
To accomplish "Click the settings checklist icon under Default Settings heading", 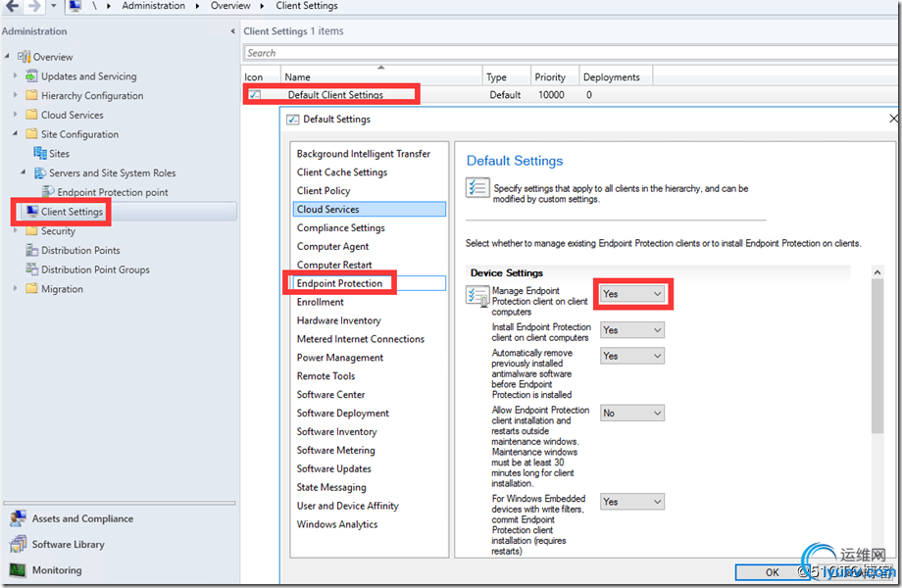I will click(476, 187).
